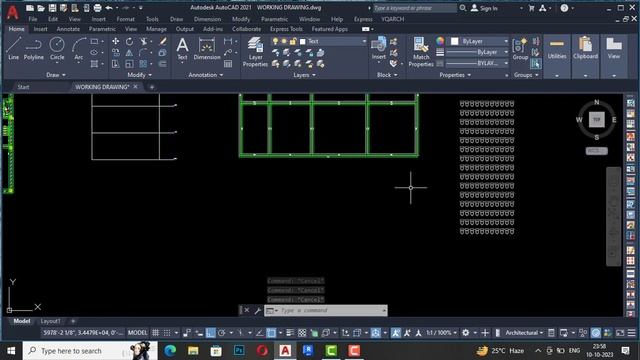Open the AutoCAD application menu logo
This screenshot has width=640, height=360.
13,12
